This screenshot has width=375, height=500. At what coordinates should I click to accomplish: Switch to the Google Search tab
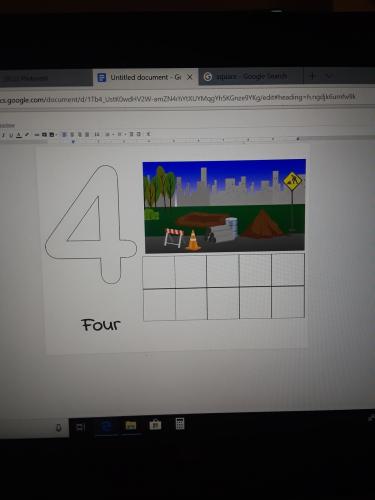pyautogui.click(x=251, y=77)
